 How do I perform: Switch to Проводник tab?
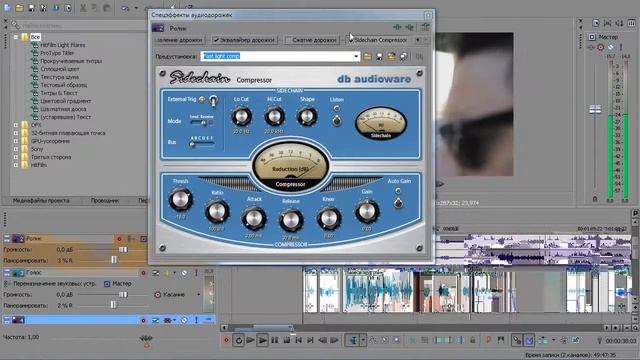point(105,200)
